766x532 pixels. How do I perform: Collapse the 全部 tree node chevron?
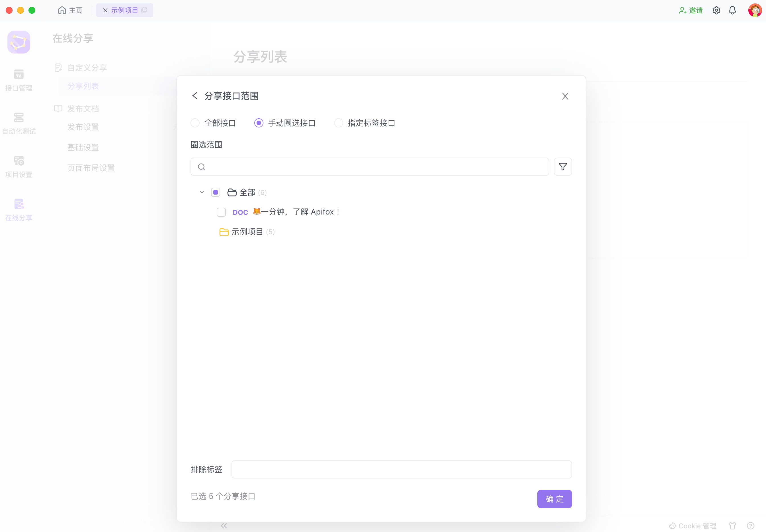coord(202,192)
